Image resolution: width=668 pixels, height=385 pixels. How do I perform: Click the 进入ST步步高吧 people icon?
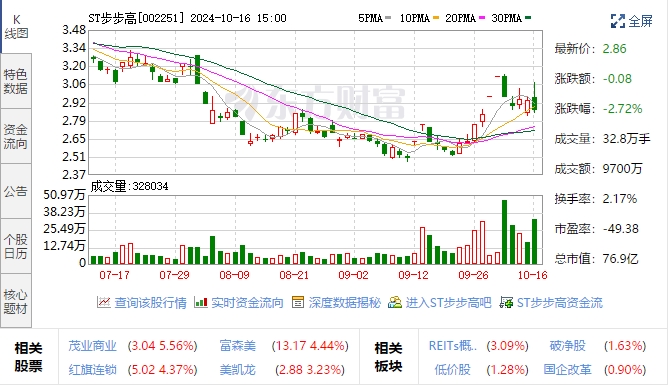[x=395, y=302]
